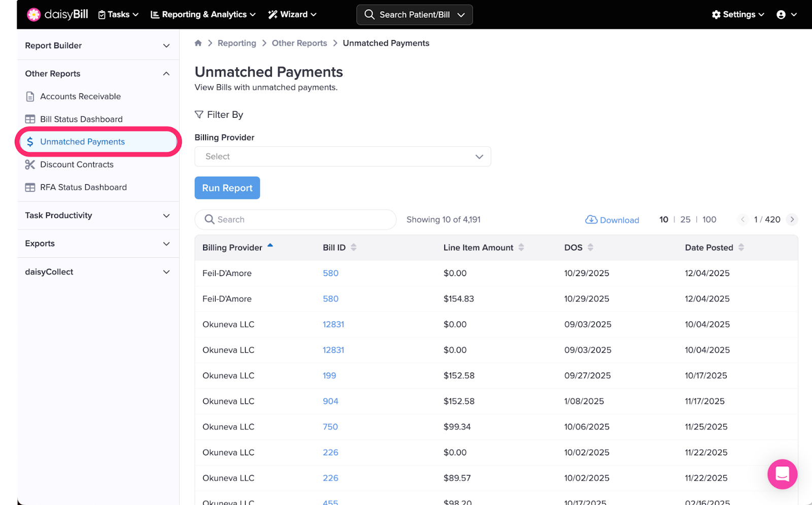Click the Download cloud icon
812x505 pixels.
(x=591, y=220)
